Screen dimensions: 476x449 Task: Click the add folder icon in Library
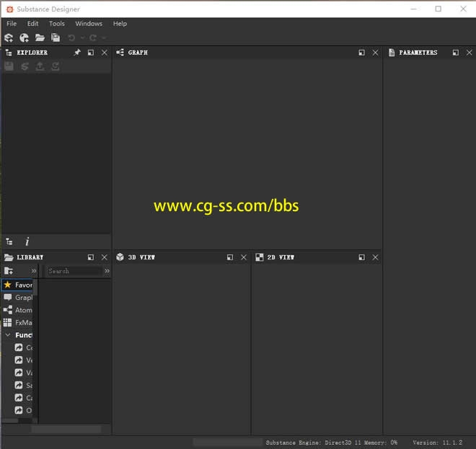click(9, 271)
